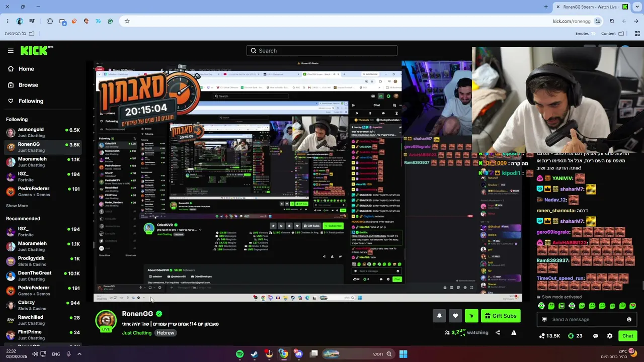Open the Hebrew all-bookmarks folder

(x=20, y=34)
